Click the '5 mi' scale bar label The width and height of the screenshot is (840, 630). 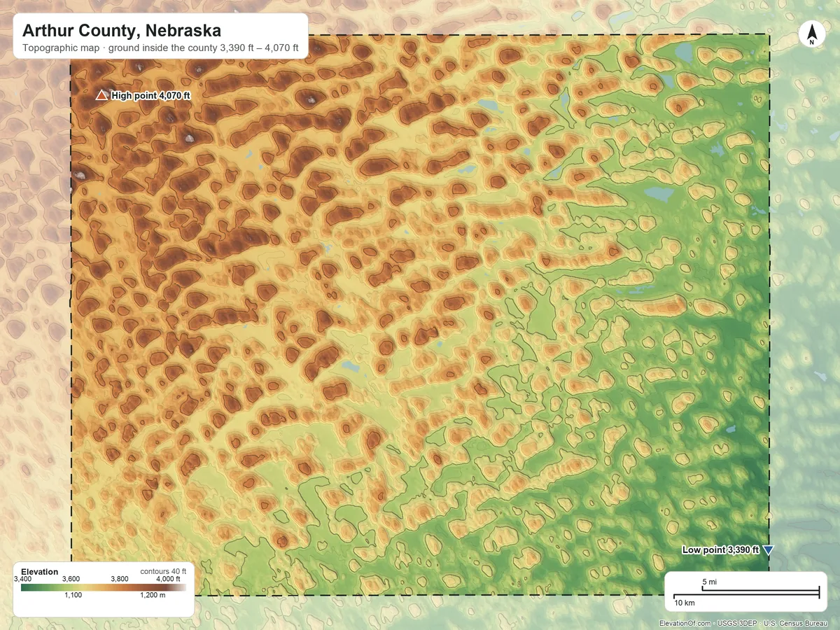coord(709,582)
